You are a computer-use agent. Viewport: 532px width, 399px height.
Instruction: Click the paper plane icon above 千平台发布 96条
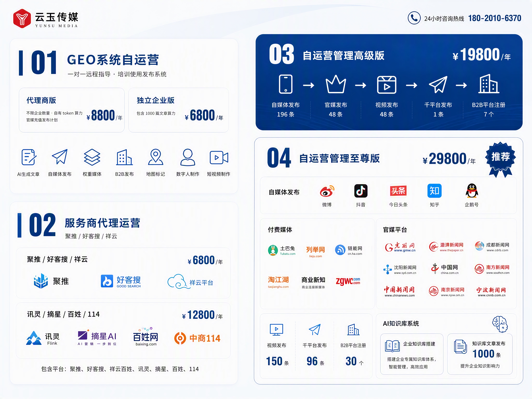(315, 330)
